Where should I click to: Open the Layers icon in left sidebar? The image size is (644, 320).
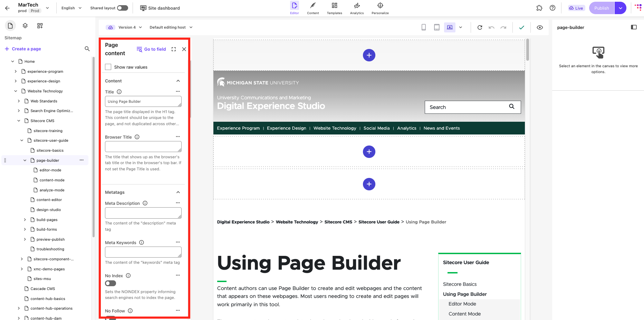pos(25,26)
